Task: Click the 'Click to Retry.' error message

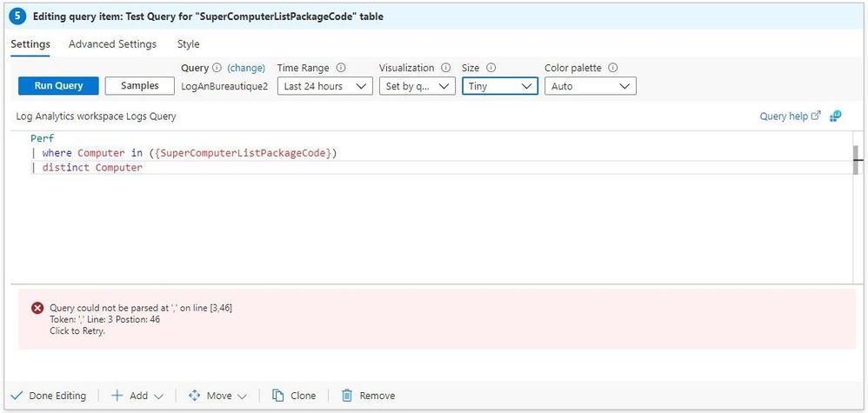Action: [77, 331]
